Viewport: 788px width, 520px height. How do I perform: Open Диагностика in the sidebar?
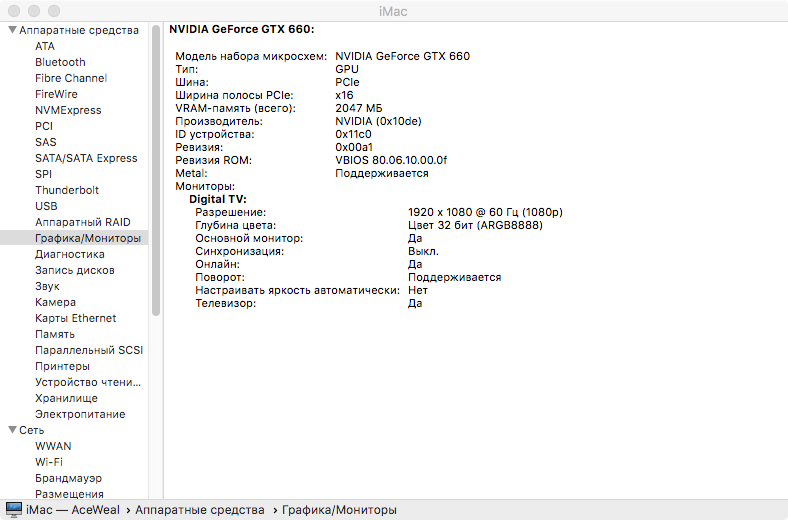pos(70,254)
